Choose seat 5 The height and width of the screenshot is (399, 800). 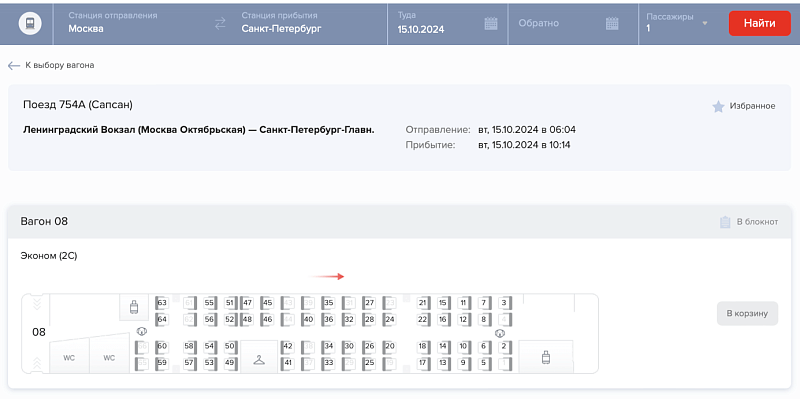[x=484, y=364]
